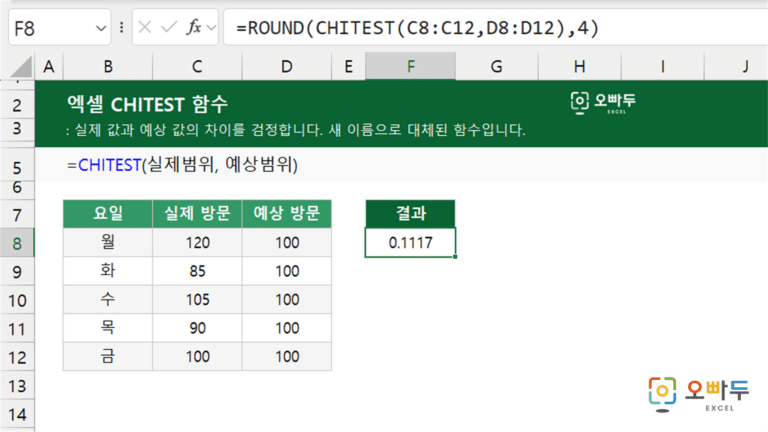Click the '예상 방문' table header cell
The image size is (768, 432).
[287, 214]
